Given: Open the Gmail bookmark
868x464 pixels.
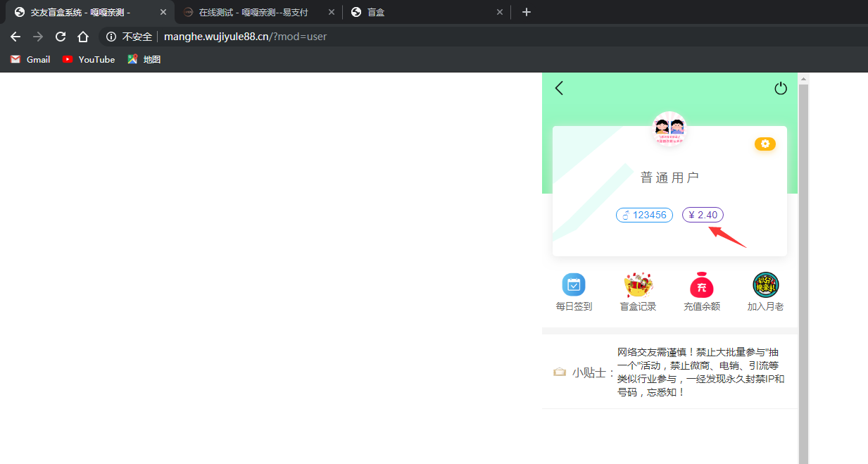Looking at the screenshot, I should coord(30,60).
